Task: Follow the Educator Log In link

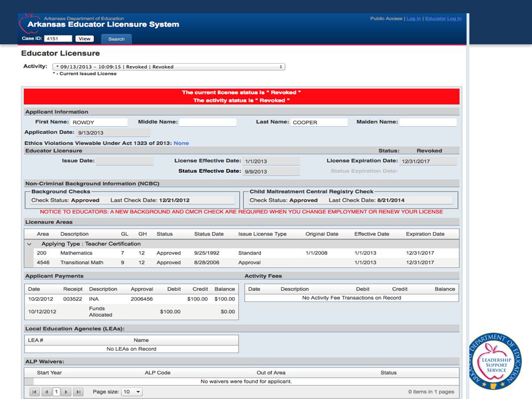Action: click(x=443, y=19)
